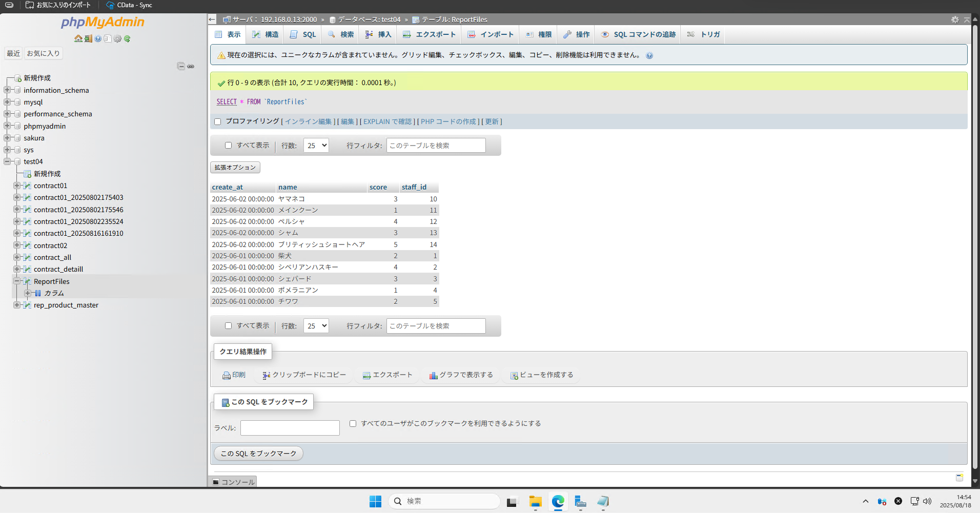Collapse all navigation tree items icon

coord(181,66)
